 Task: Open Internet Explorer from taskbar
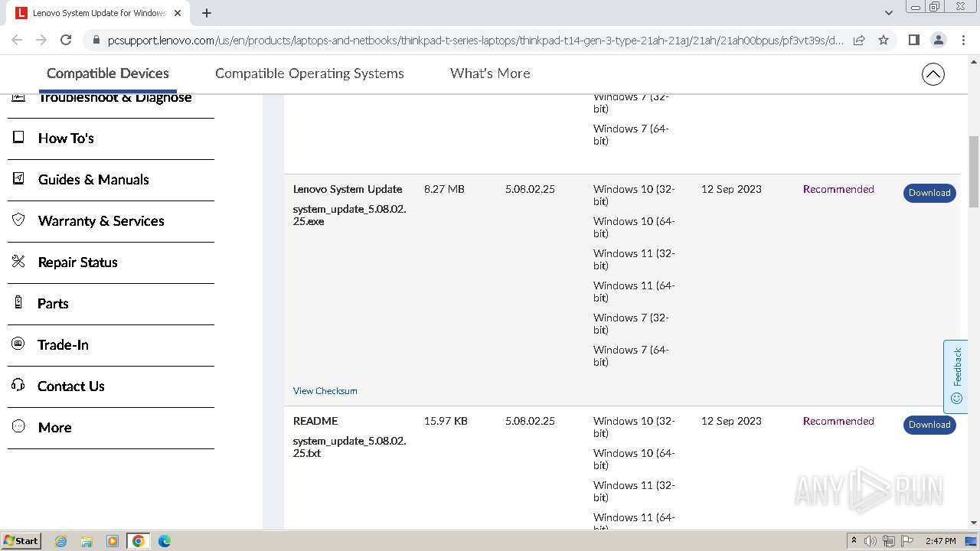(x=61, y=541)
